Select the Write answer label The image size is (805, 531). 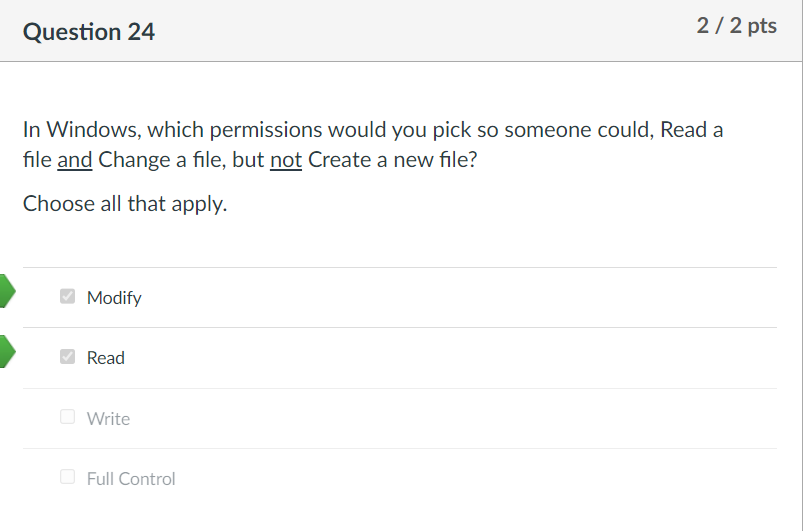click(108, 419)
